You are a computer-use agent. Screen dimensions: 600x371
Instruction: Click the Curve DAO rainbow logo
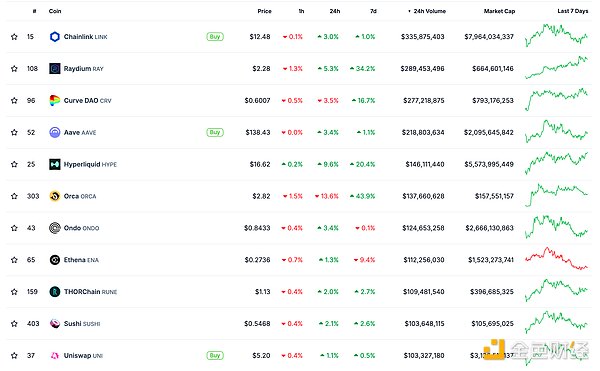(55, 100)
